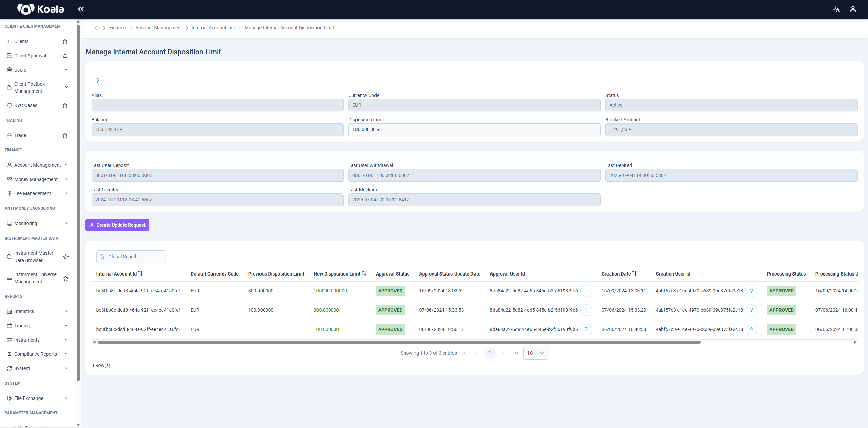Image resolution: width=868 pixels, height=428 pixels.
Task: Open Instrument Master Data Browser
Action: (34, 257)
